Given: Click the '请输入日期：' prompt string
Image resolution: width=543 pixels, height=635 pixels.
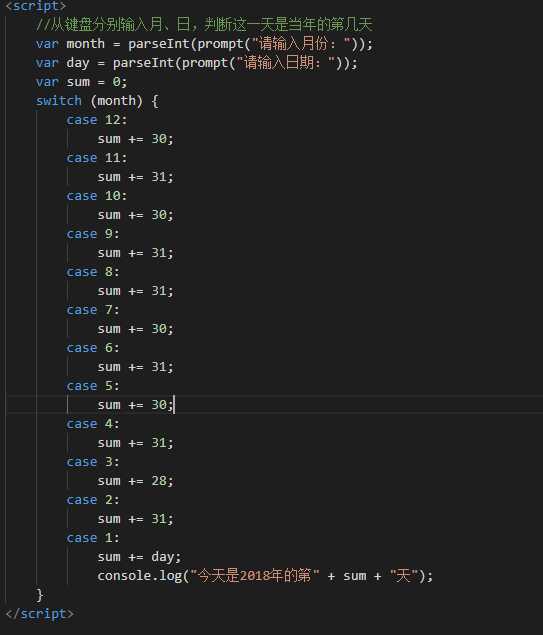Looking at the screenshot, I should click(286, 63).
